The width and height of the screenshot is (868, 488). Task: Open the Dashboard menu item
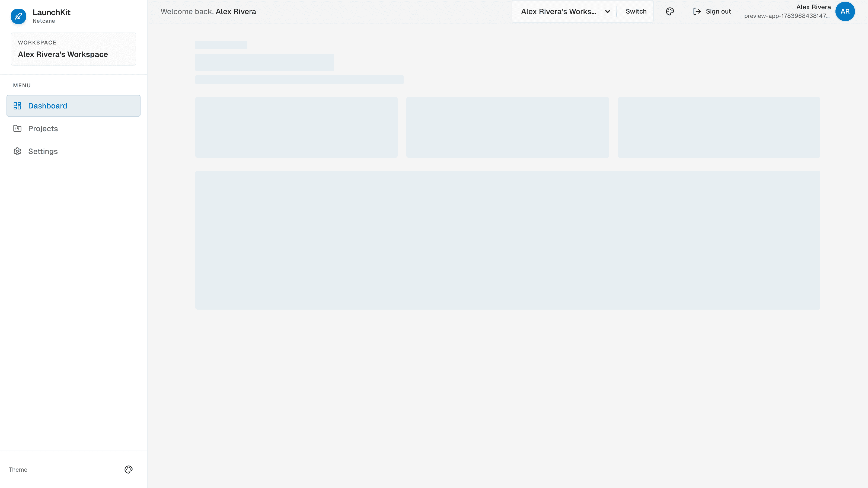(x=74, y=106)
